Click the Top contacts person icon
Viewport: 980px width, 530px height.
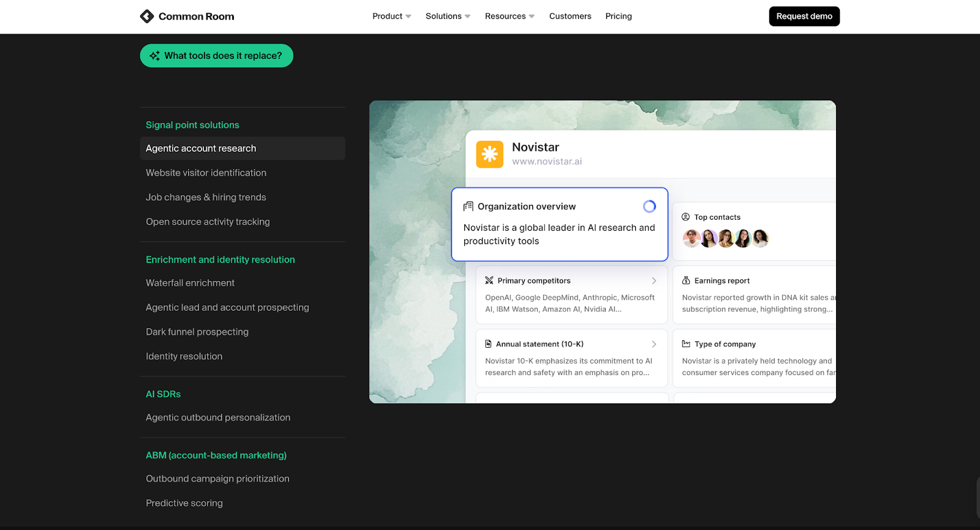(686, 217)
